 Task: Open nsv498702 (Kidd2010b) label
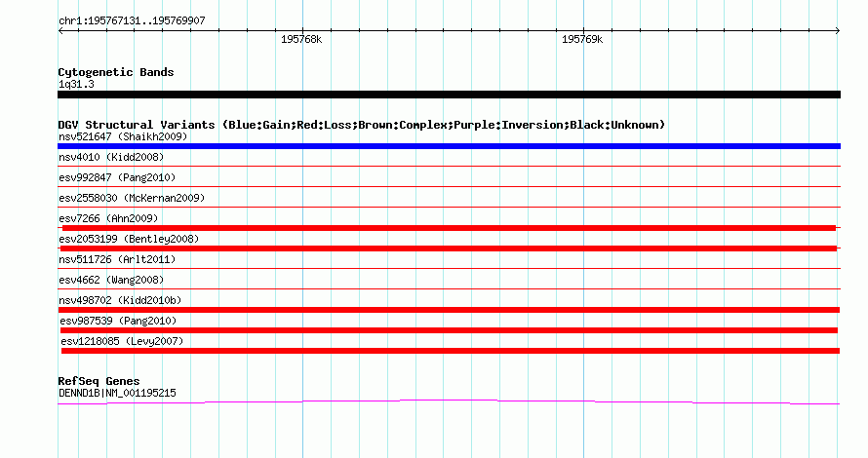[120, 300]
